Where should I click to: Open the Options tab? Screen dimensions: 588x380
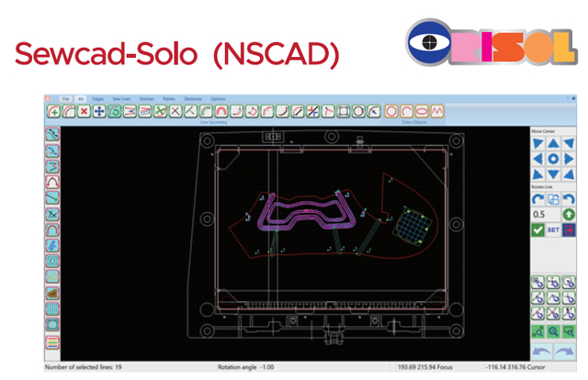tap(218, 99)
